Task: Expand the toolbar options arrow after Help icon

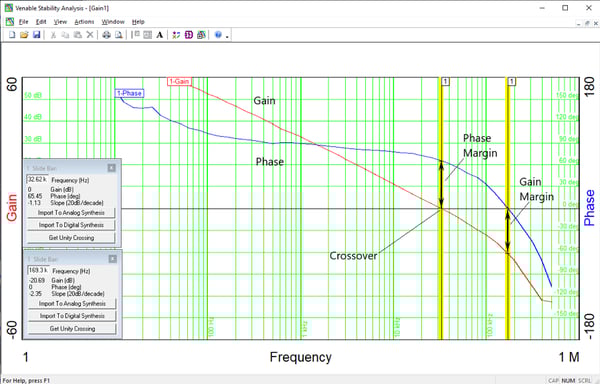Action: pos(227,37)
